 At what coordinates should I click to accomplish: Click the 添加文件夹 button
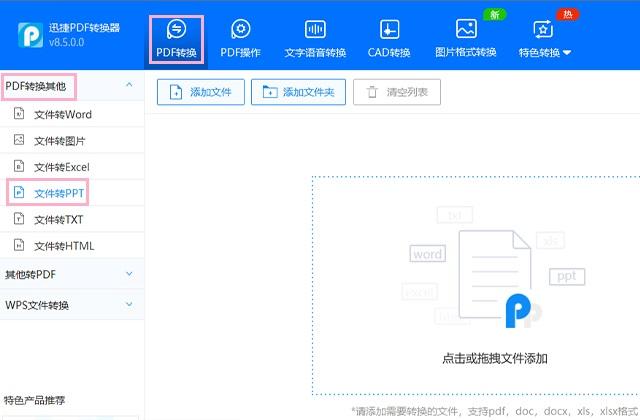pyautogui.click(x=298, y=92)
